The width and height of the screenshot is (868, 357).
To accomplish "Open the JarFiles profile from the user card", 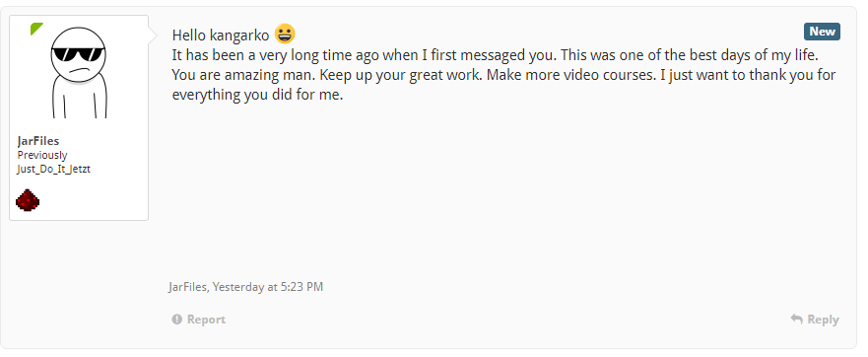I will tap(38, 141).
